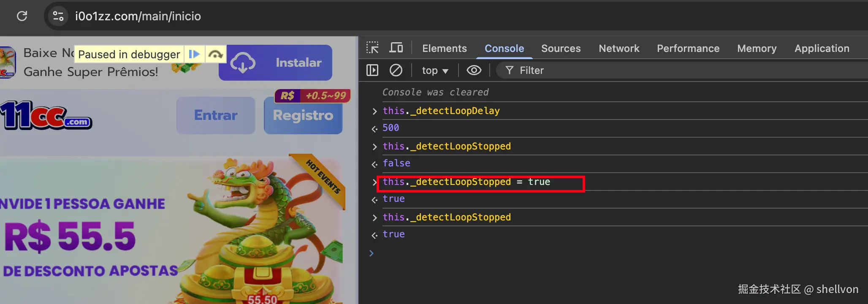Click the app icon thumbnail near Baixe text
This screenshot has height=304, width=868.
[x=8, y=62]
